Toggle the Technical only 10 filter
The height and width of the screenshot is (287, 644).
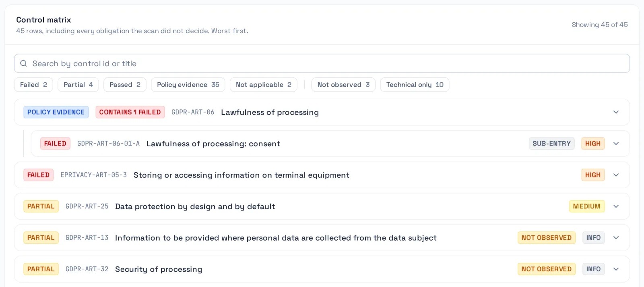415,85
